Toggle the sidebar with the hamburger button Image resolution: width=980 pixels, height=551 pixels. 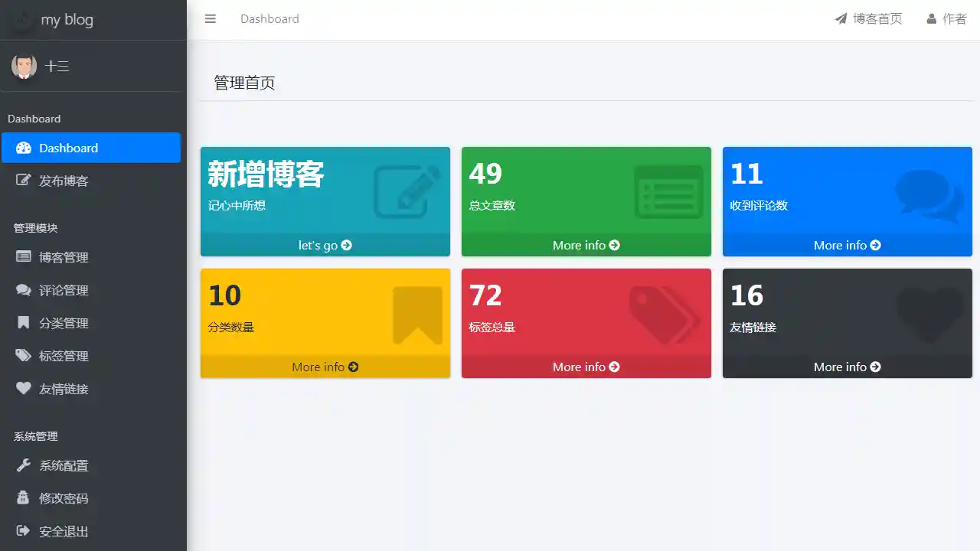pos(211,18)
